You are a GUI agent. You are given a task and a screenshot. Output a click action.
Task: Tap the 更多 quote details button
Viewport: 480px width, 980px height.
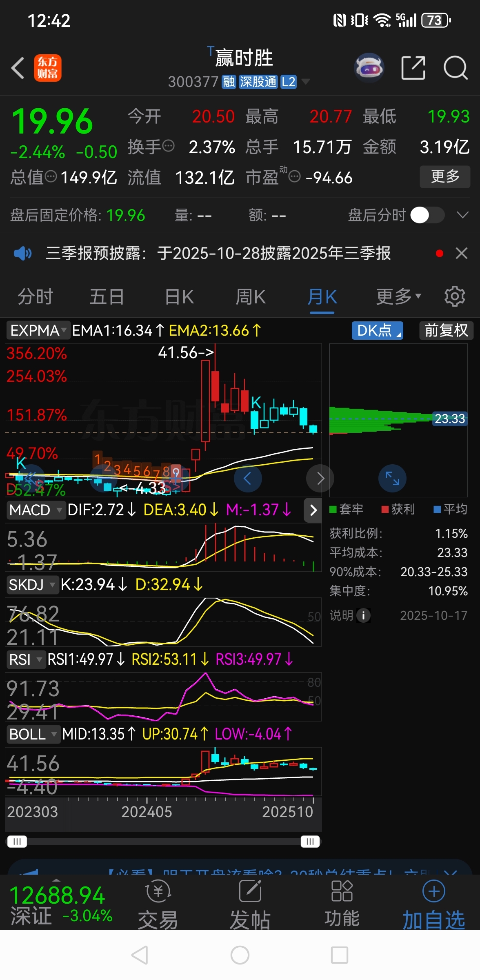445,176
